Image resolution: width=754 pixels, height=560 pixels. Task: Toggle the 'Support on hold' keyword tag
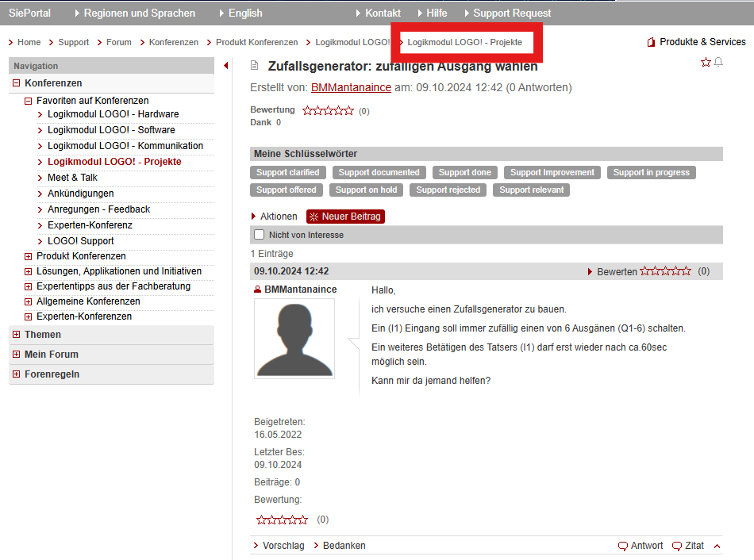(x=366, y=190)
